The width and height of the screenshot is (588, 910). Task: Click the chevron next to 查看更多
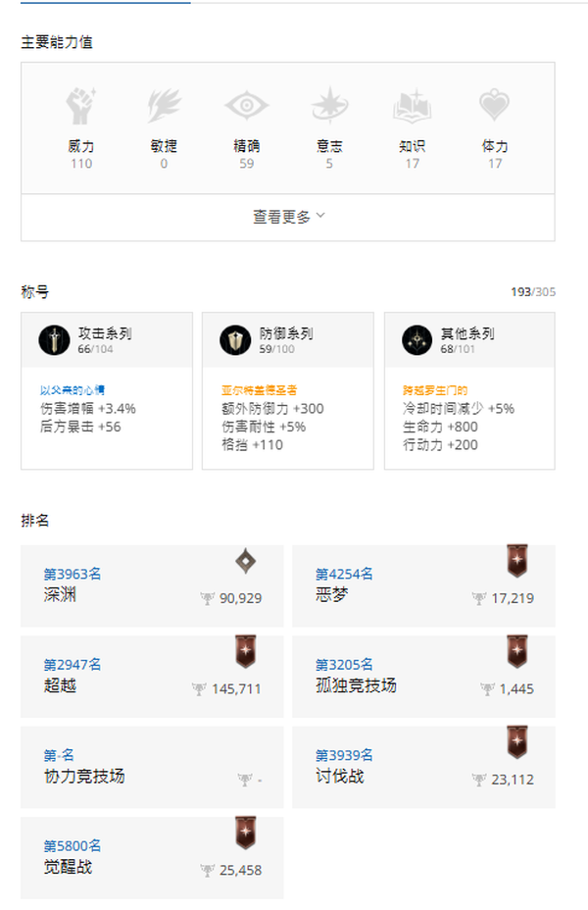(320, 216)
